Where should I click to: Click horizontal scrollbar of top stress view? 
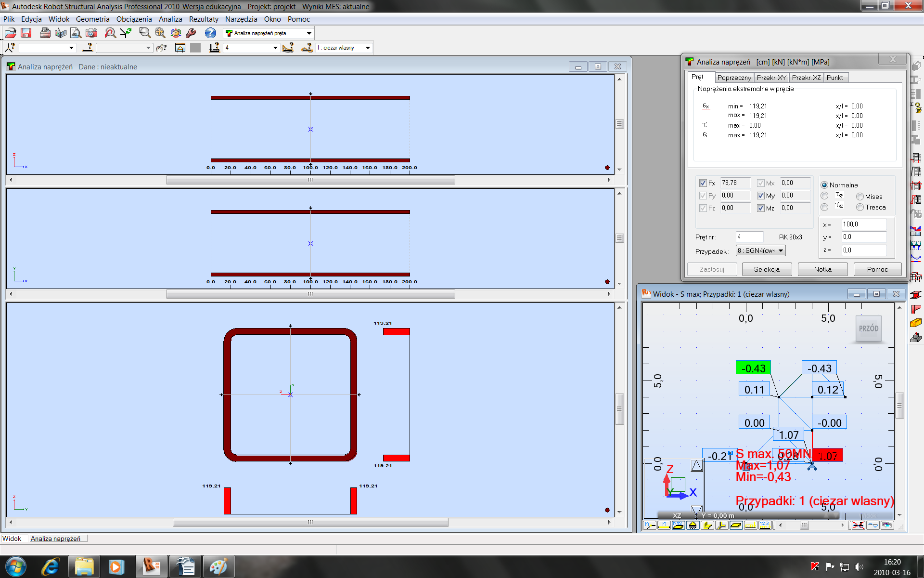coord(310,180)
